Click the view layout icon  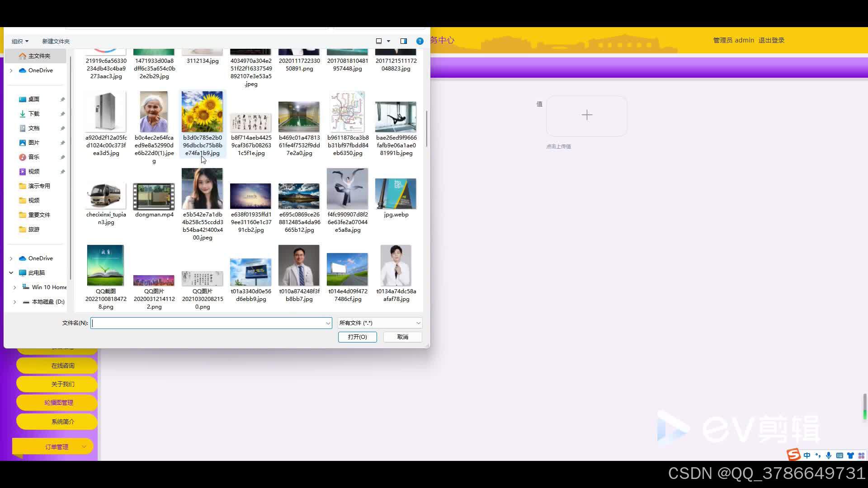coord(379,41)
